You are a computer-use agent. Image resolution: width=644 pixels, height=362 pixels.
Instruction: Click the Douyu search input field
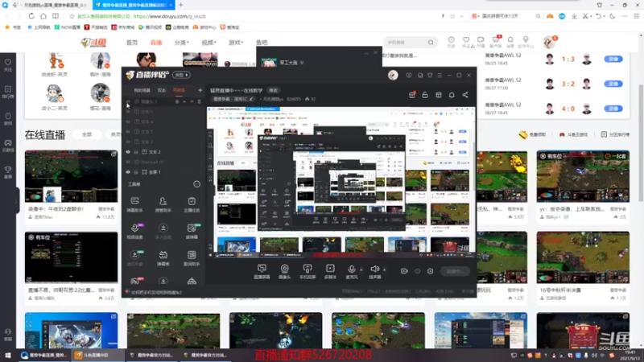(406, 43)
